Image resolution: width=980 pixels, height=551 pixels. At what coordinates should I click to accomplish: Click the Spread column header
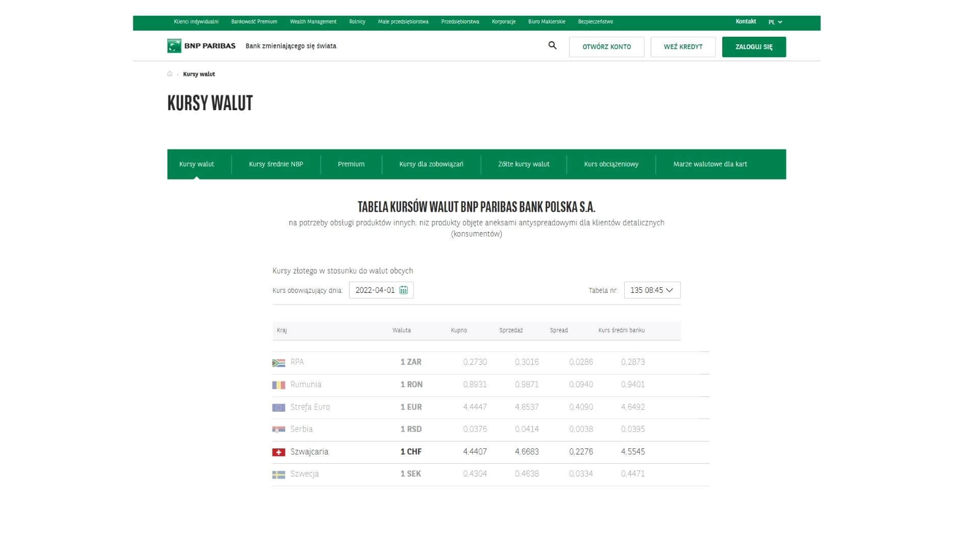(x=559, y=330)
